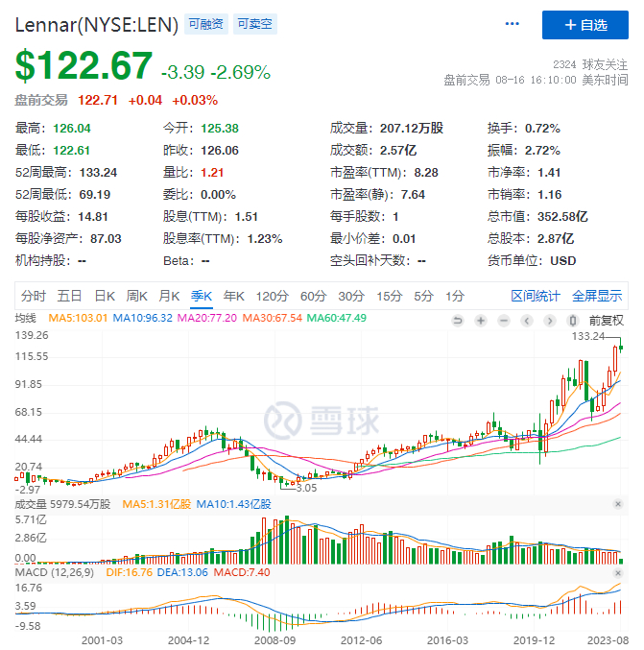Switch to the 五日 chart tab
This screenshot has width=644, height=650.
[x=69, y=296]
